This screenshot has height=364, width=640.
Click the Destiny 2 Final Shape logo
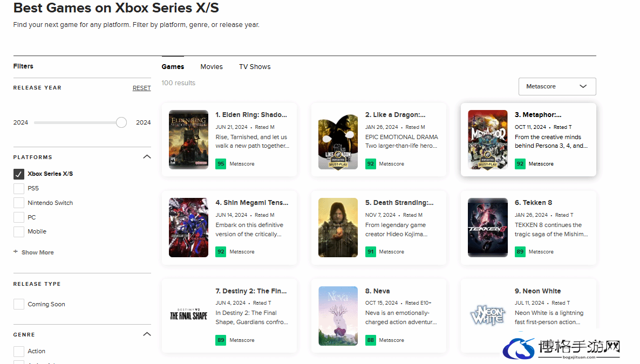[188, 314]
